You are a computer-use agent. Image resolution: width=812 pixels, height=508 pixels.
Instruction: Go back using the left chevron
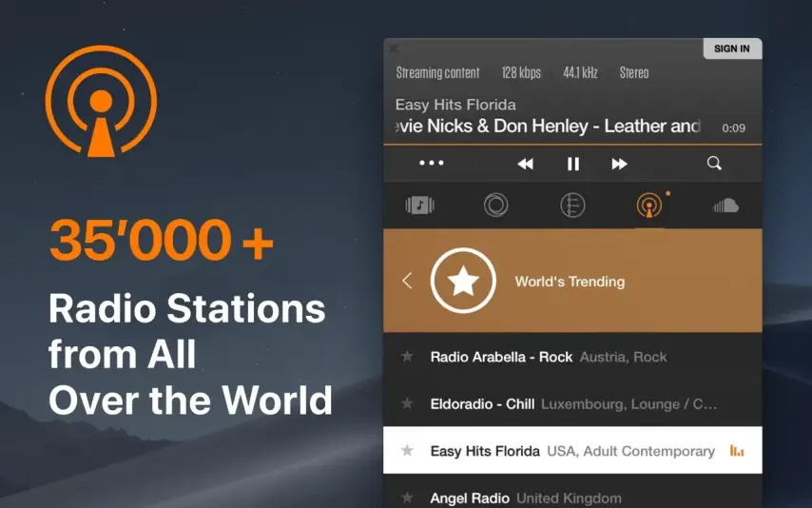tap(407, 281)
